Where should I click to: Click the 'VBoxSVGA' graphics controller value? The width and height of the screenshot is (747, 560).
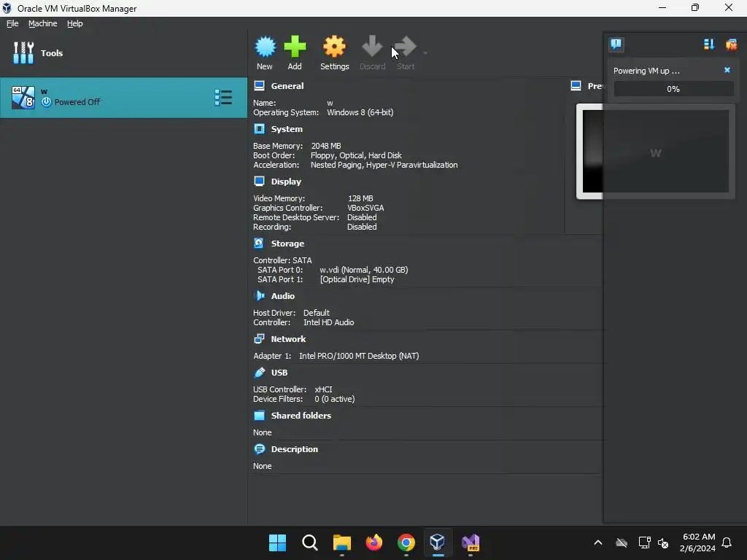(365, 208)
